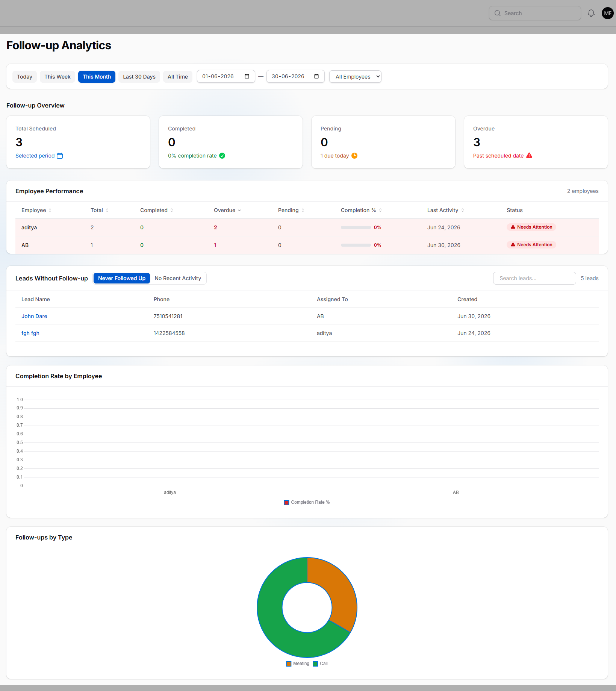Select the This Month filter
This screenshot has height=691, width=616.
(x=97, y=77)
